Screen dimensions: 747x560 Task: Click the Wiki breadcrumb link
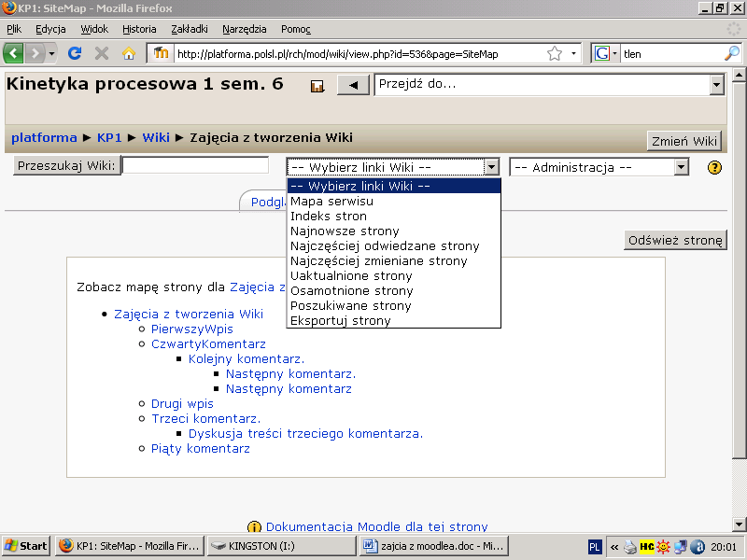156,137
